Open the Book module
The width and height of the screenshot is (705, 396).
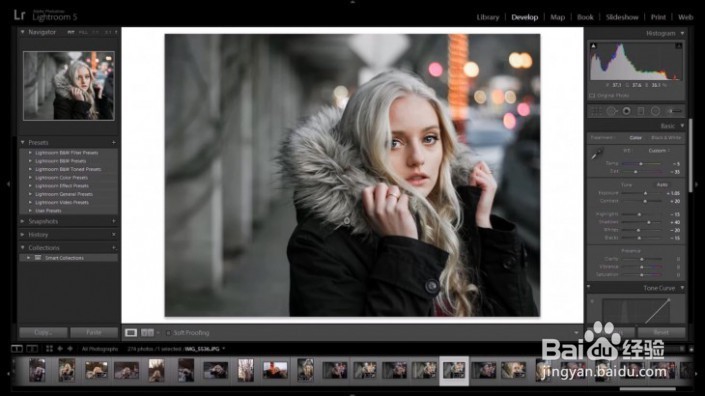click(x=585, y=17)
